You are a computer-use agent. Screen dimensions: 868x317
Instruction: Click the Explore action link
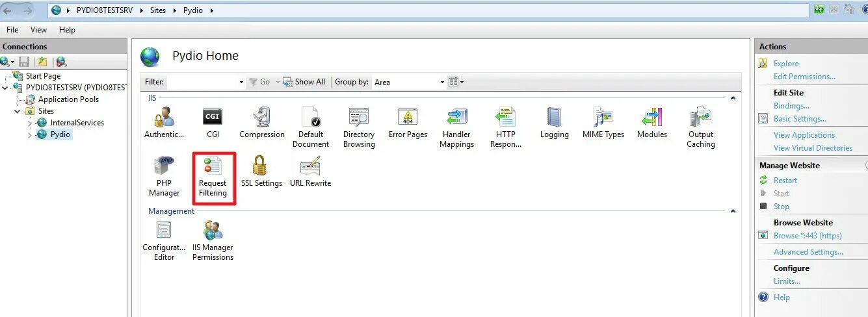(785, 64)
